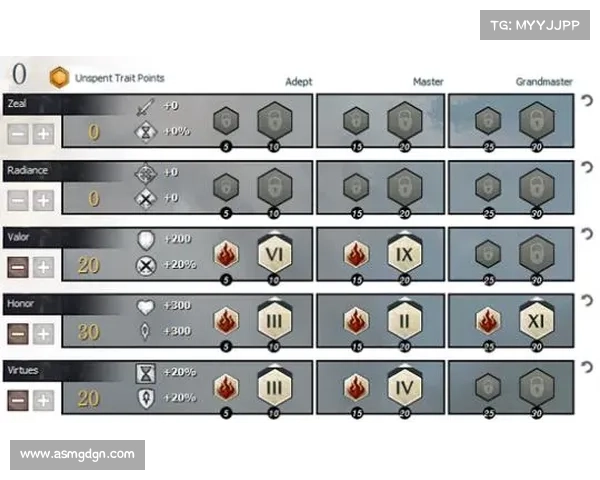Click the locked Radiance grandmaster 30-point slot
Image resolution: width=600 pixels, height=480 pixels.
tap(536, 189)
